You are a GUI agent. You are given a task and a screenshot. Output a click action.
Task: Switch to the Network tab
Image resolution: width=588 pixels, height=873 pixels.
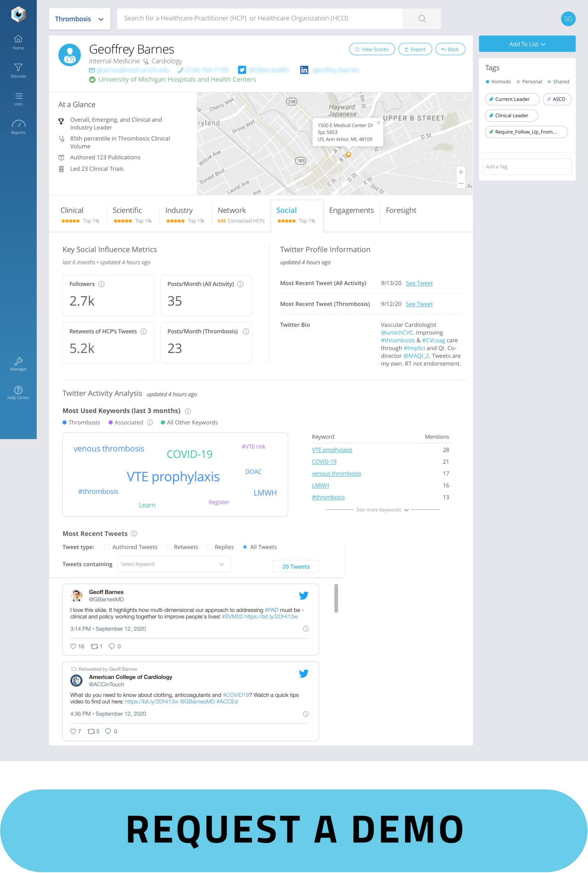coord(241,215)
